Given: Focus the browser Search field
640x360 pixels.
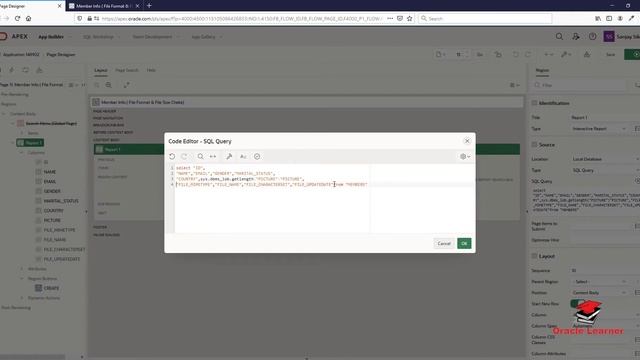Looking at the screenshot, I should (x=485, y=18).
